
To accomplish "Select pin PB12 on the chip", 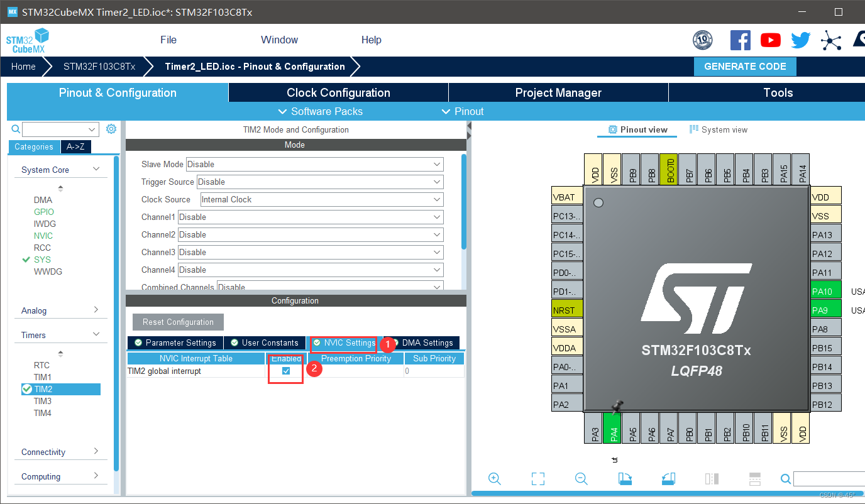I will (826, 404).
